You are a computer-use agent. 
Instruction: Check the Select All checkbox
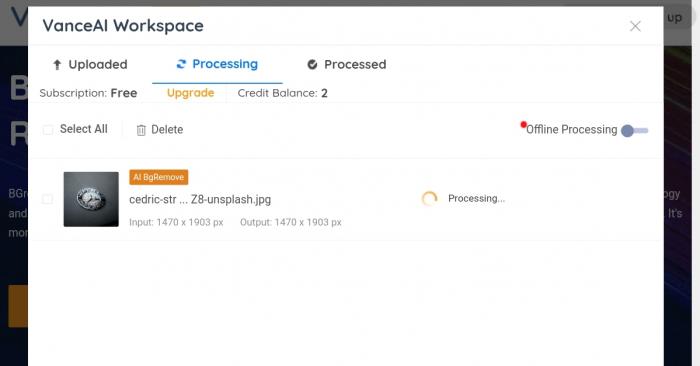tap(47, 130)
